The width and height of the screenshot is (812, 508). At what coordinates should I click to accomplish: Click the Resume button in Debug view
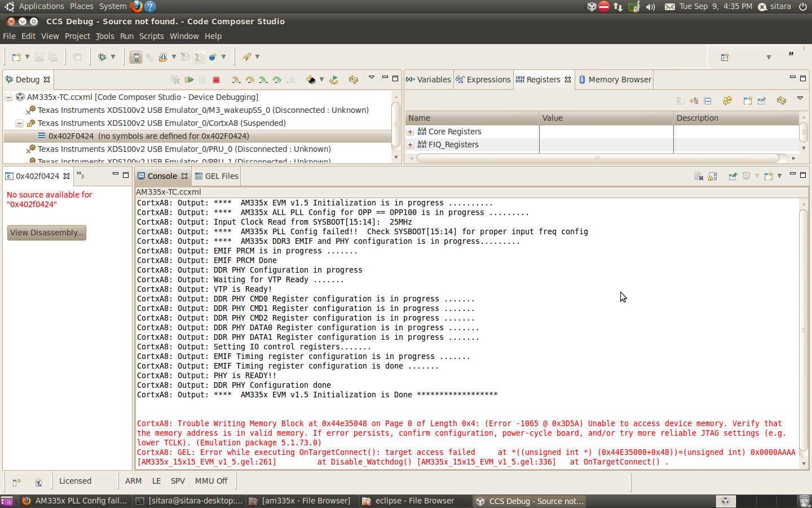[x=189, y=80]
